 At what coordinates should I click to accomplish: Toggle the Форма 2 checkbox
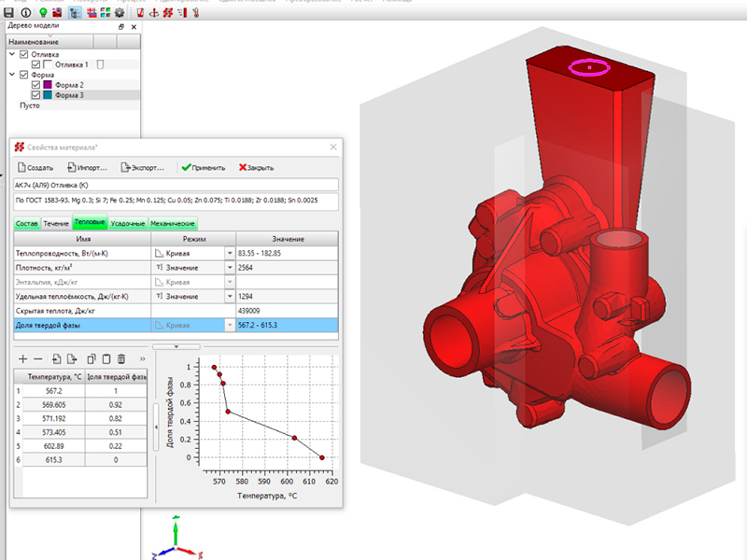(36, 85)
